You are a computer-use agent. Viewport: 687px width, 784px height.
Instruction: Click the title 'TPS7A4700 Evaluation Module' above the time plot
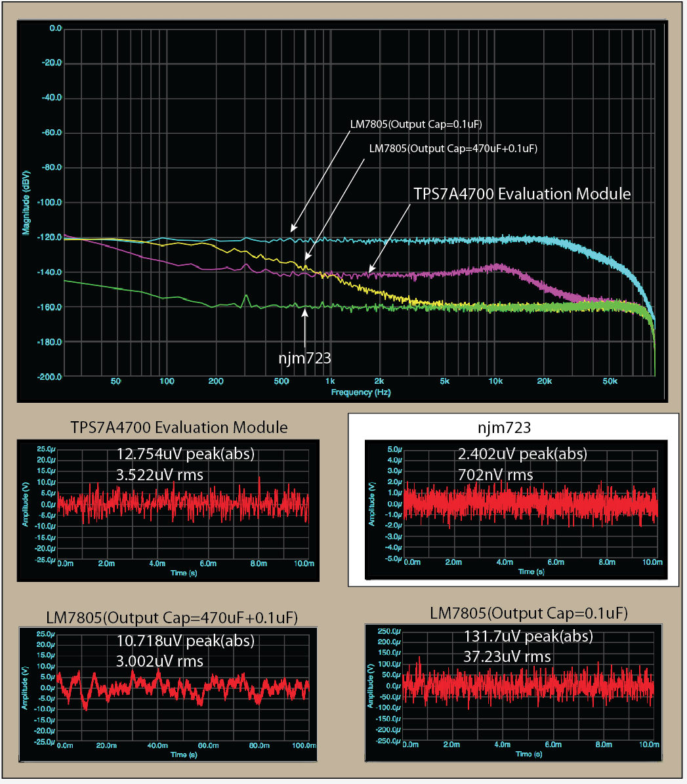179,428
